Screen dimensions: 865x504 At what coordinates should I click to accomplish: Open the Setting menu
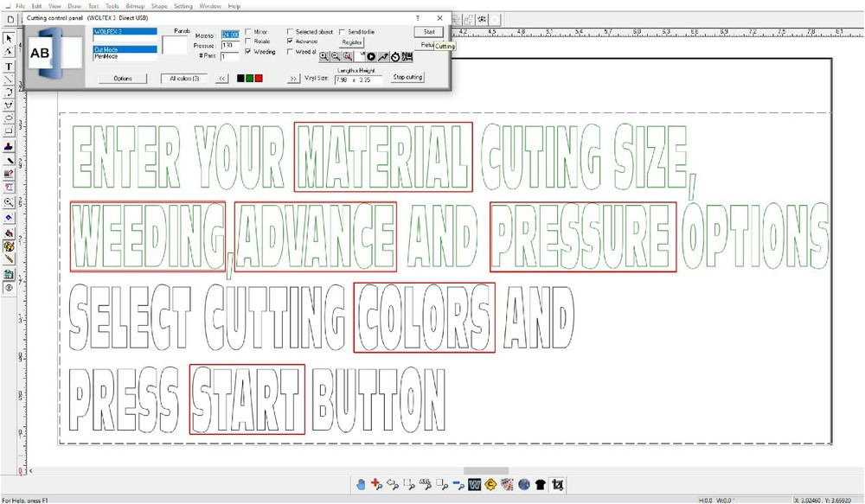click(x=183, y=5)
